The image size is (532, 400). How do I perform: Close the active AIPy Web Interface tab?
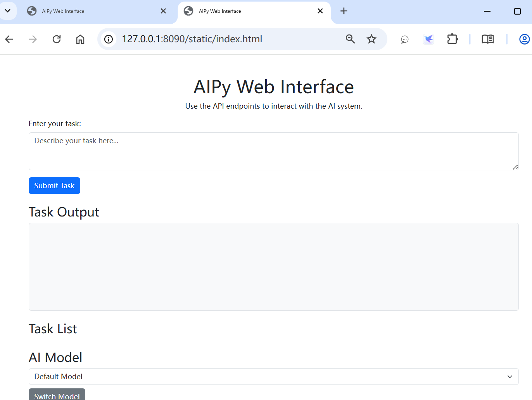tap(320, 11)
